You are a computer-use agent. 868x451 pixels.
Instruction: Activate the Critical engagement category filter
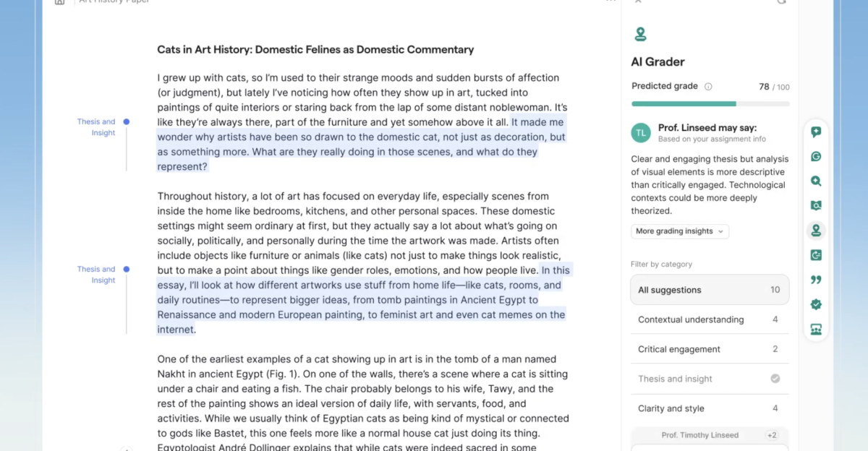710,349
